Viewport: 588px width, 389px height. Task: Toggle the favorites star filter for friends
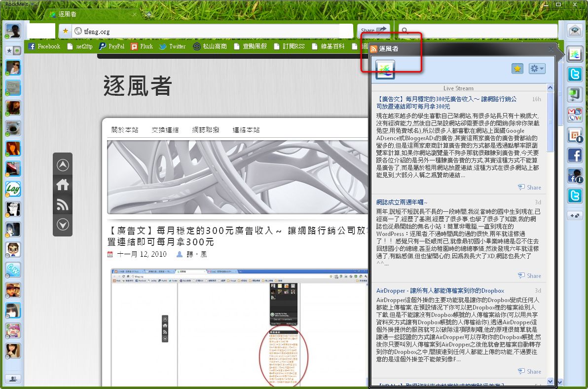point(9,50)
